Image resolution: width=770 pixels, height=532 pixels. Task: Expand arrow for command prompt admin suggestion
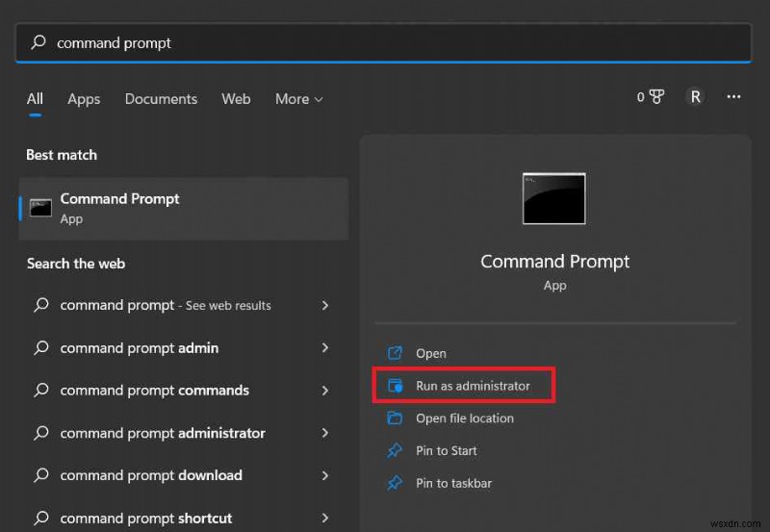(325, 348)
